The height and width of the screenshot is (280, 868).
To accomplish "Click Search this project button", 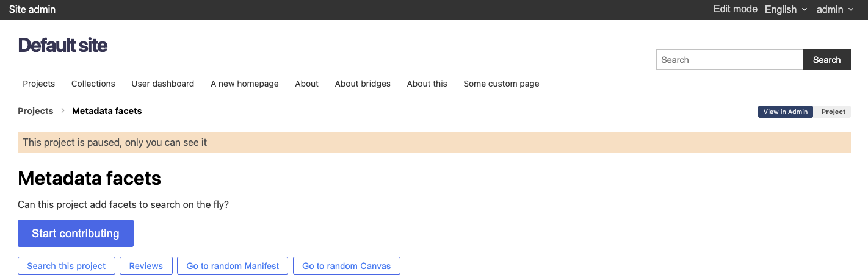I will 67,266.
